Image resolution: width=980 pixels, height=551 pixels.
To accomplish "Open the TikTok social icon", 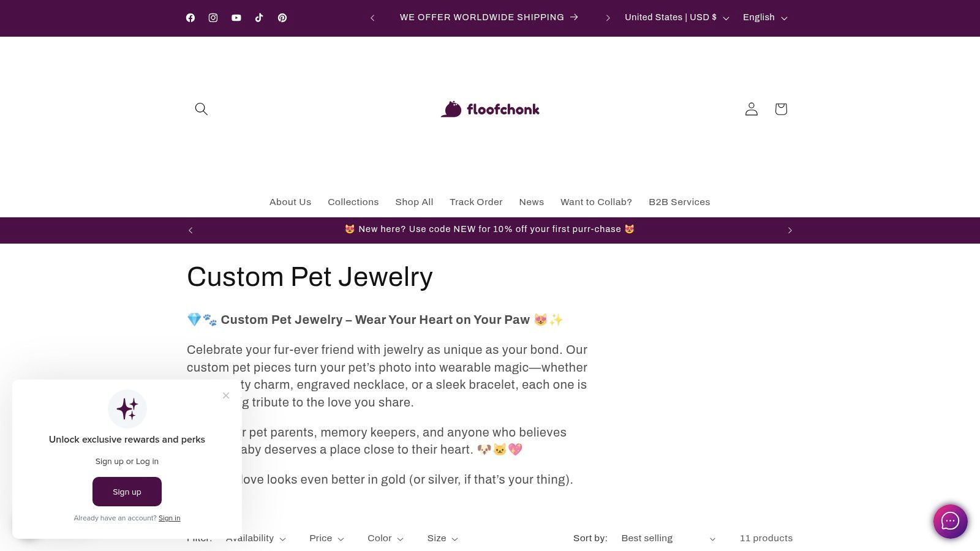I will (259, 17).
